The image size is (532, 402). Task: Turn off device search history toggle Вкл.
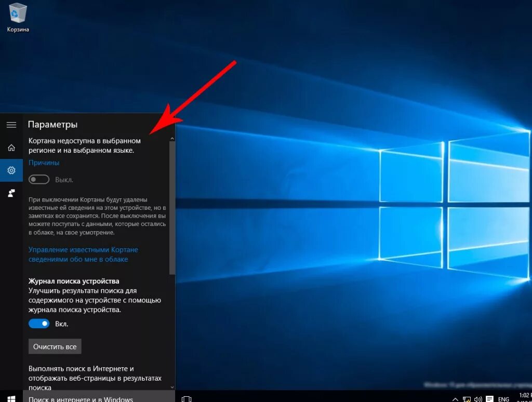[x=39, y=324]
